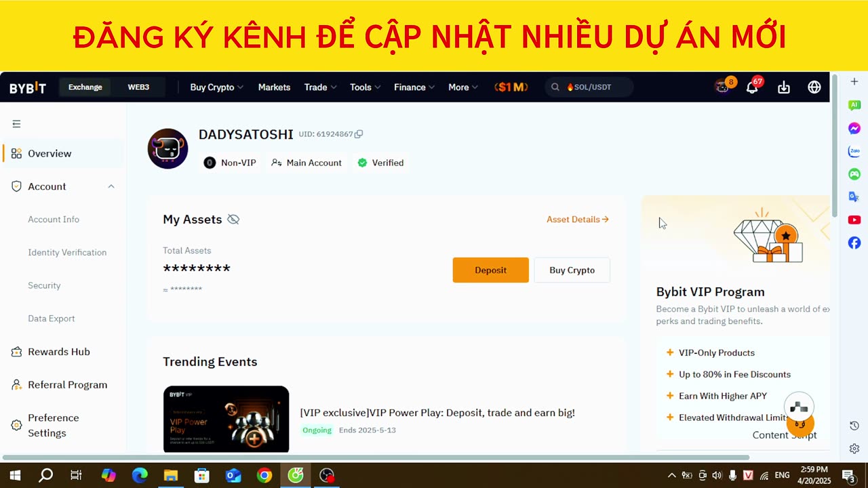Expand the More dropdown menu

coord(463,87)
